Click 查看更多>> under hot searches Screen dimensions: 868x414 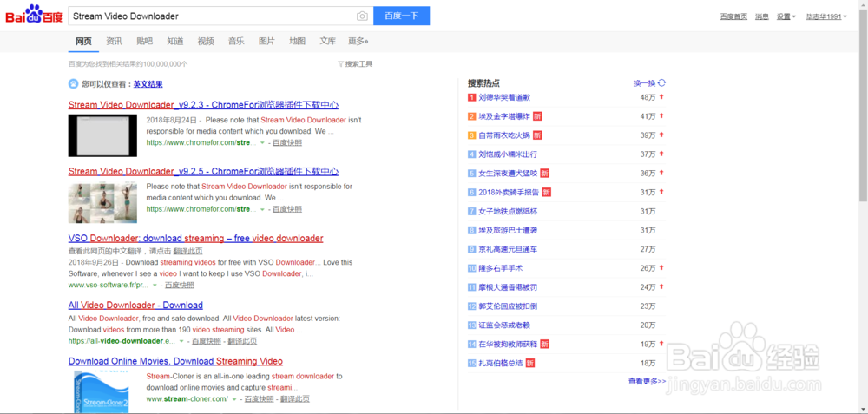(x=647, y=381)
